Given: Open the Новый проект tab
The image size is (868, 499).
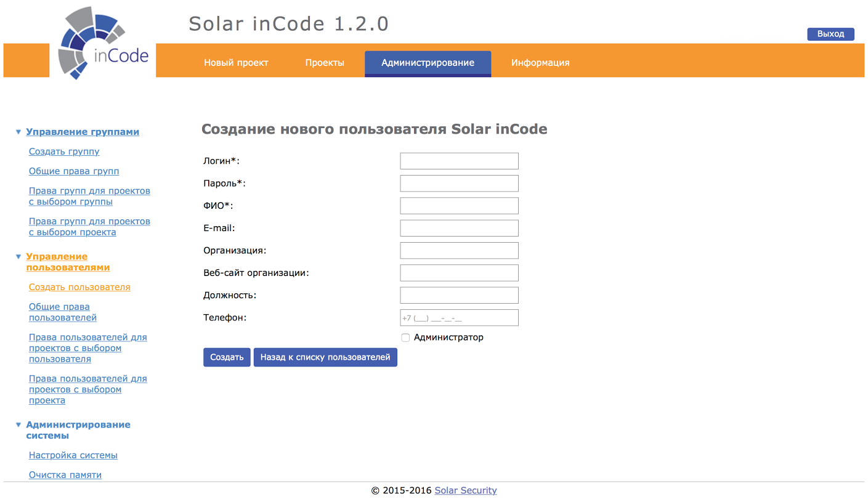Looking at the screenshot, I should (x=236, y=63).
